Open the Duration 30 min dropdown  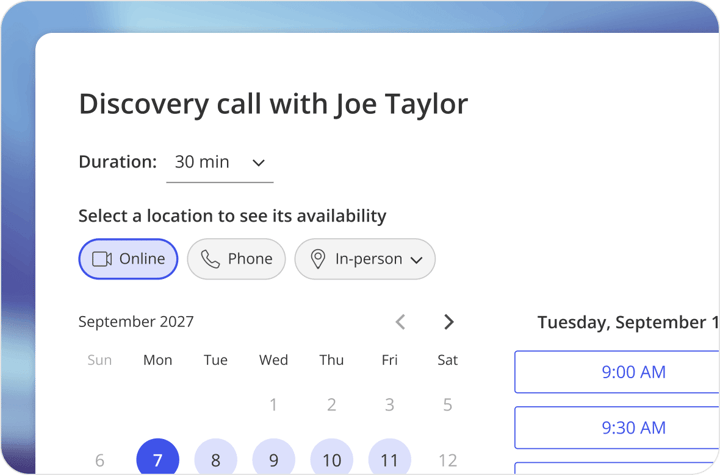219,163
